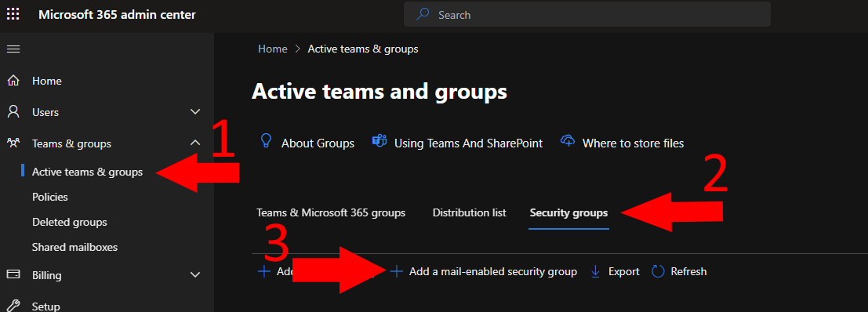The width and height of the screenshot is (868, 312).
Task: Click the About Groups lightbulb icon
Action: point(267,142)
